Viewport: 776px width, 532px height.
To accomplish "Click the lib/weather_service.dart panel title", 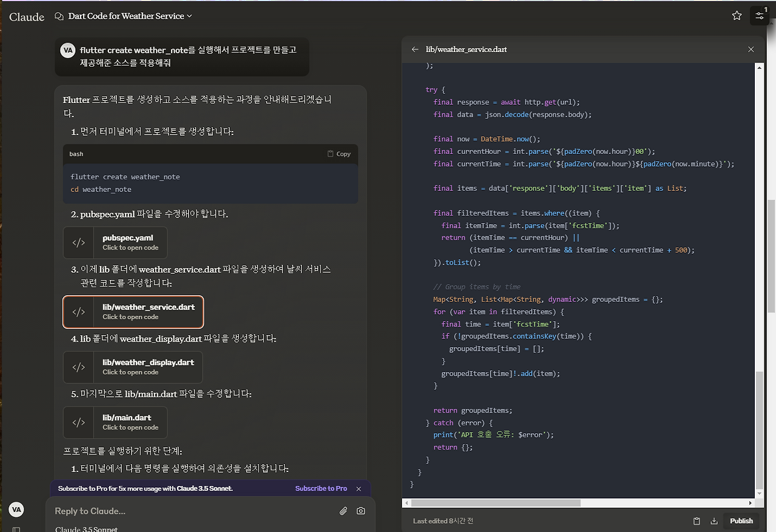I will (x=466, y=49).
